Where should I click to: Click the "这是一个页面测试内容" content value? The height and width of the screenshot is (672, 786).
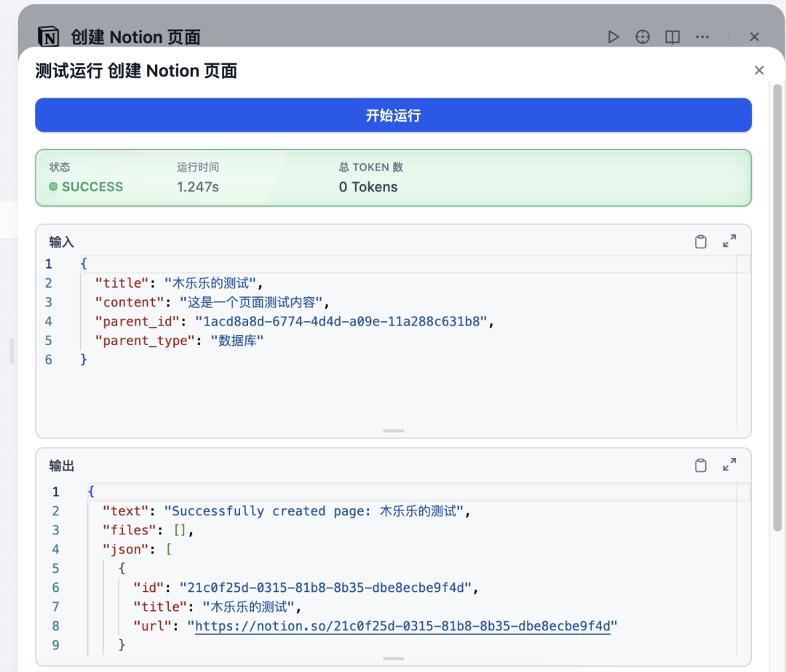coord(251,302)
